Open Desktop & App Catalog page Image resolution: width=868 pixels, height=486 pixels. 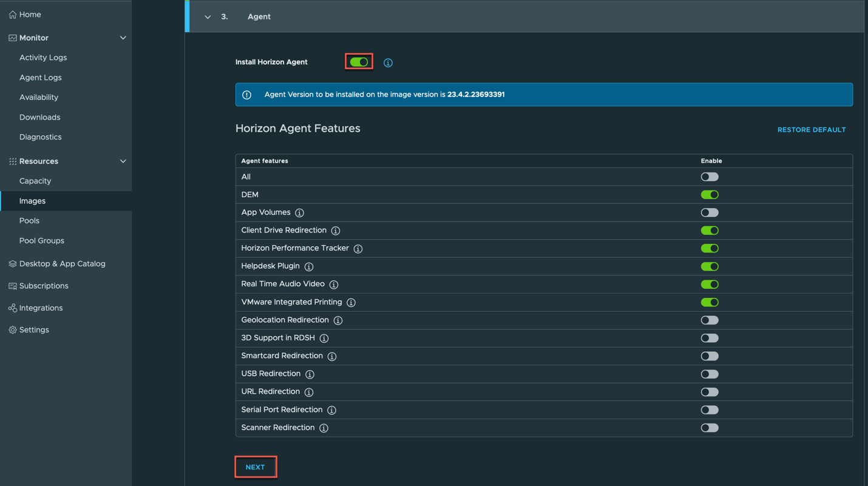point(63,264)
